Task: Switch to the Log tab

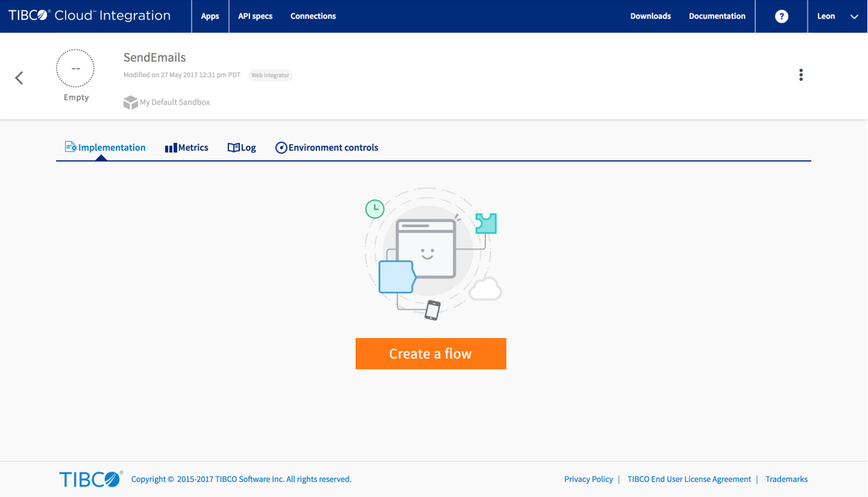Action: [242, 147]
